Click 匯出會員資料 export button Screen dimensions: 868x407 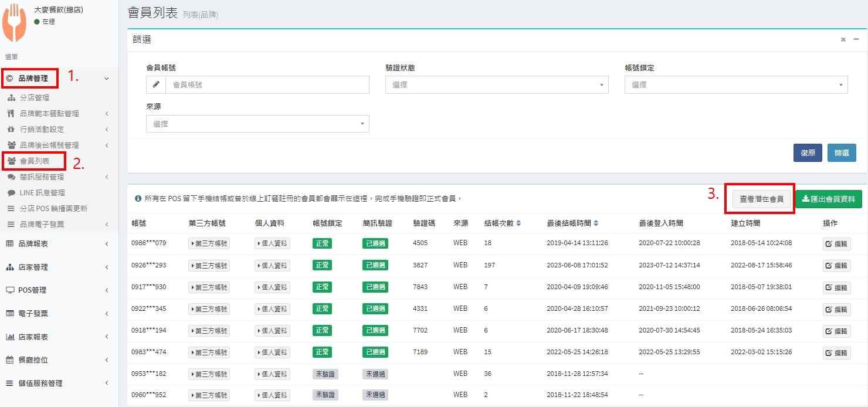pyautogui.click(x=828, y=199)
